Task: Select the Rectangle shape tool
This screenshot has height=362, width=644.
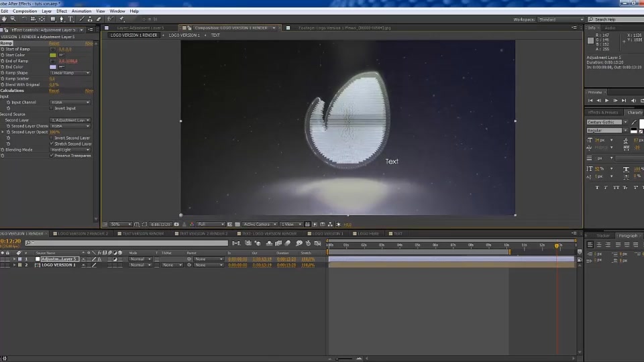Action: pyautogui.click(x=53, y=19)
